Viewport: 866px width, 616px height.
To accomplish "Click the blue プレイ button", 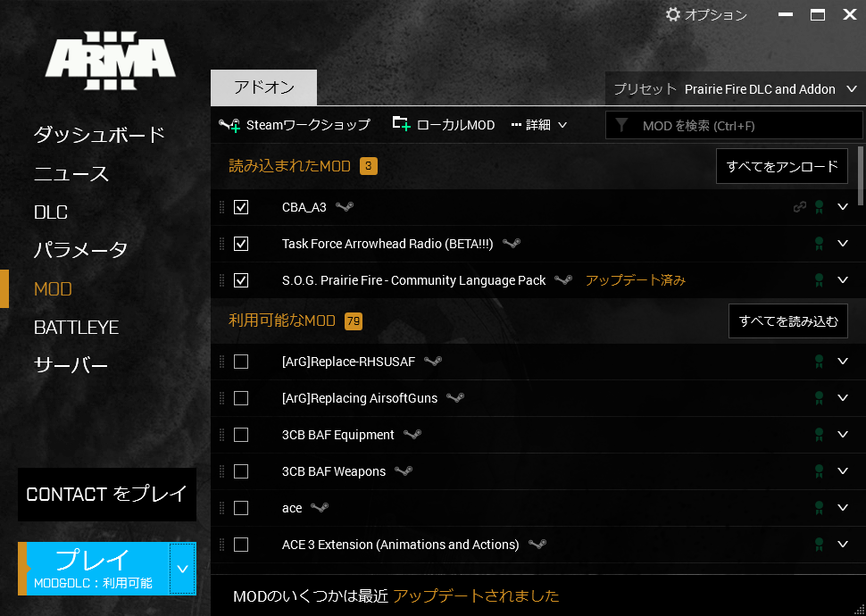I will pos(94,569).
